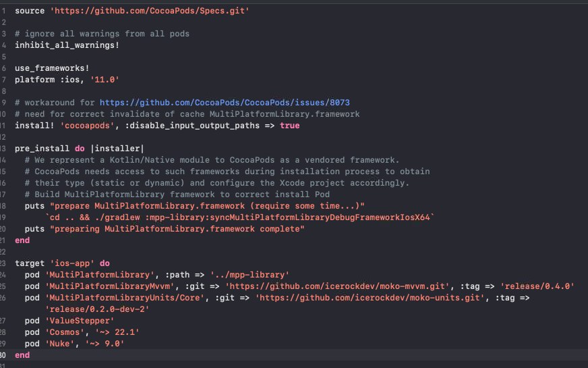Click the '11.0' platform version string

(105, 80)
